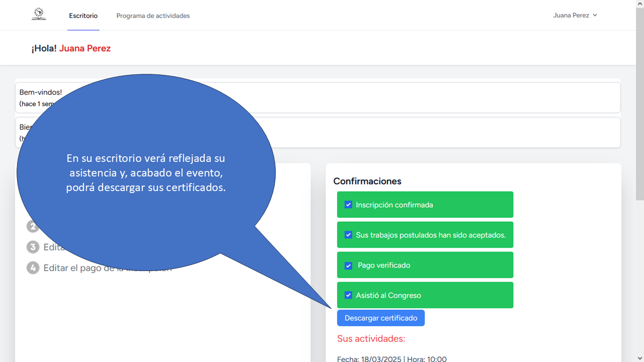Switch to the Escritorio tab
Image resolution: width=644 pixels, height=362 pixels.
click(84, 16)
